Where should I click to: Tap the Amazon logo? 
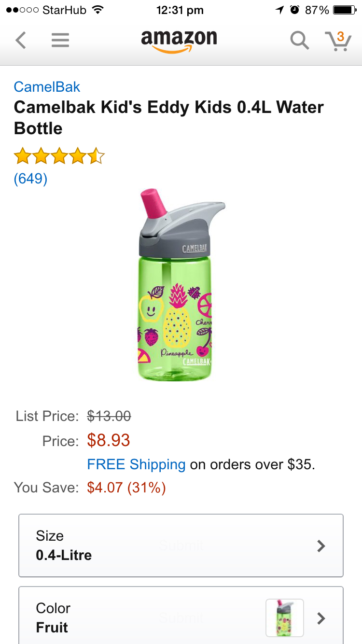point(179,40)
